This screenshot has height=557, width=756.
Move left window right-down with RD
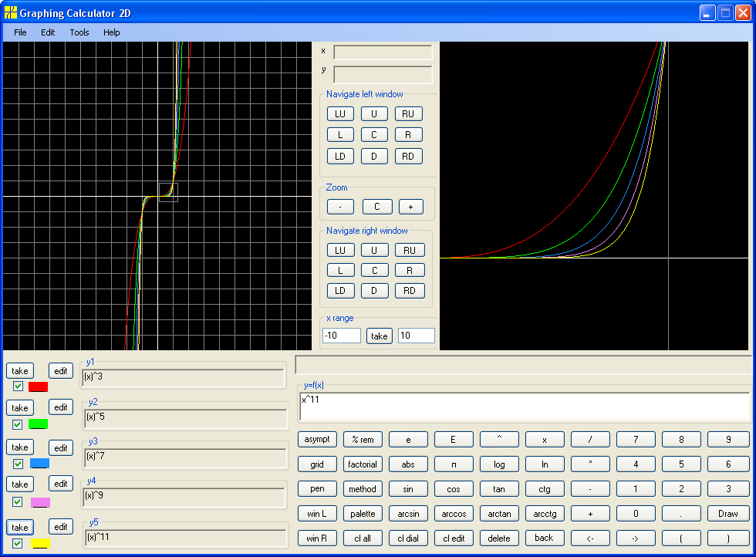(x=408, y=157)
